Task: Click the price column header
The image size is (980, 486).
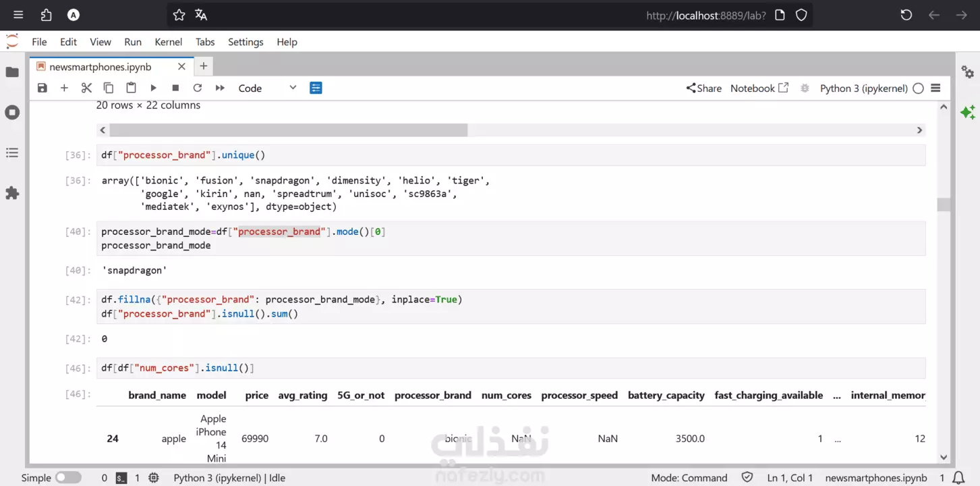Action: click(257, 396)
